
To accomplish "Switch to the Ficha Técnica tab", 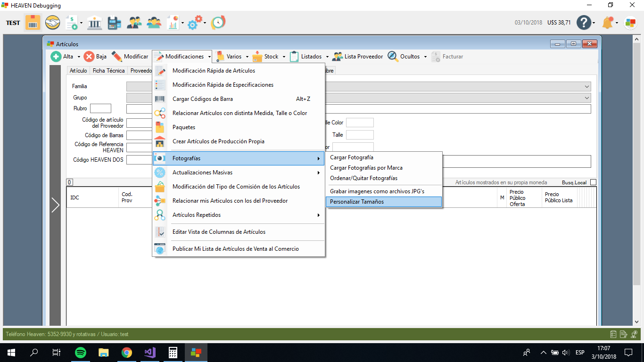I will 108,71.
